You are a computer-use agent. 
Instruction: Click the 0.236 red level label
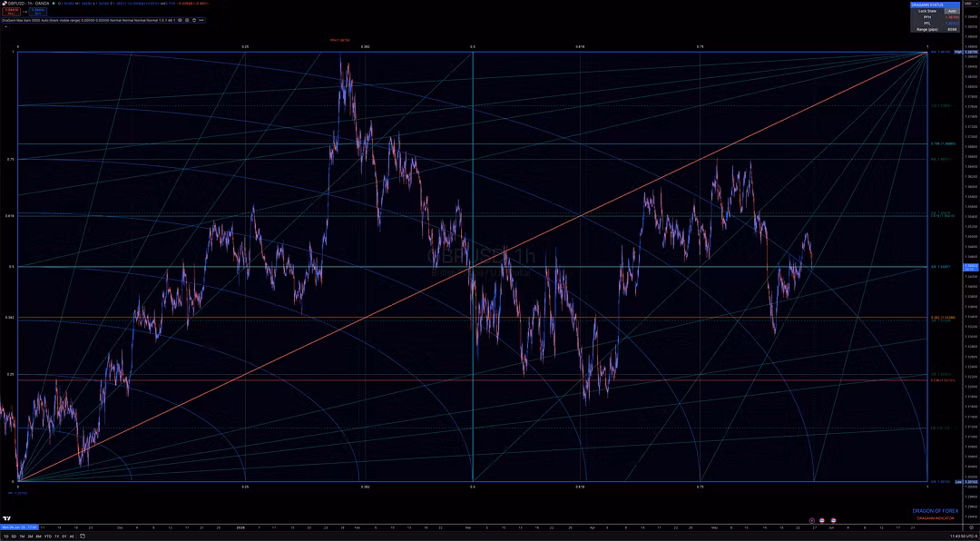pos(943,380)
